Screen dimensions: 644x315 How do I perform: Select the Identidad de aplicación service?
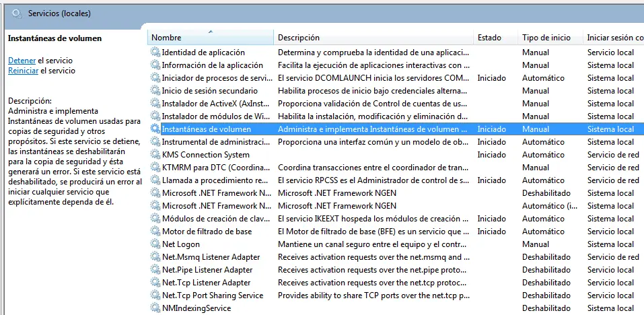point(203,52)
